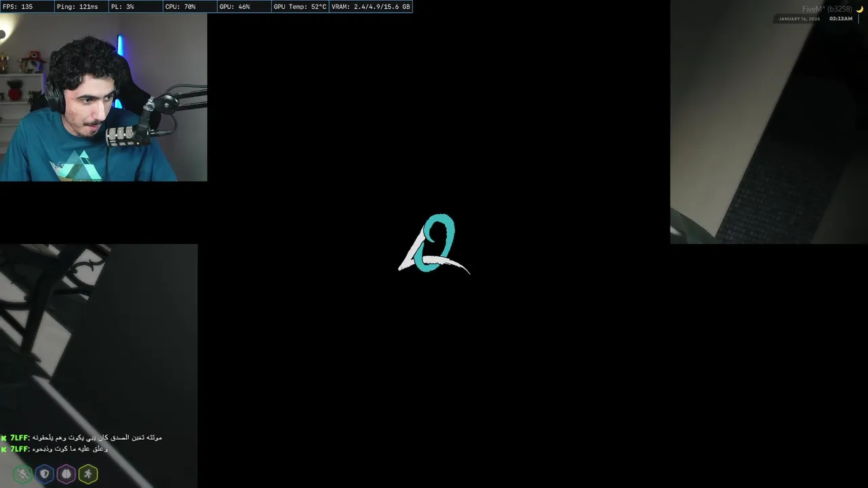Click the green badge beside second 7LFF message
The image size is (868, 488).
pyautogui.click(x=4, y=449)
